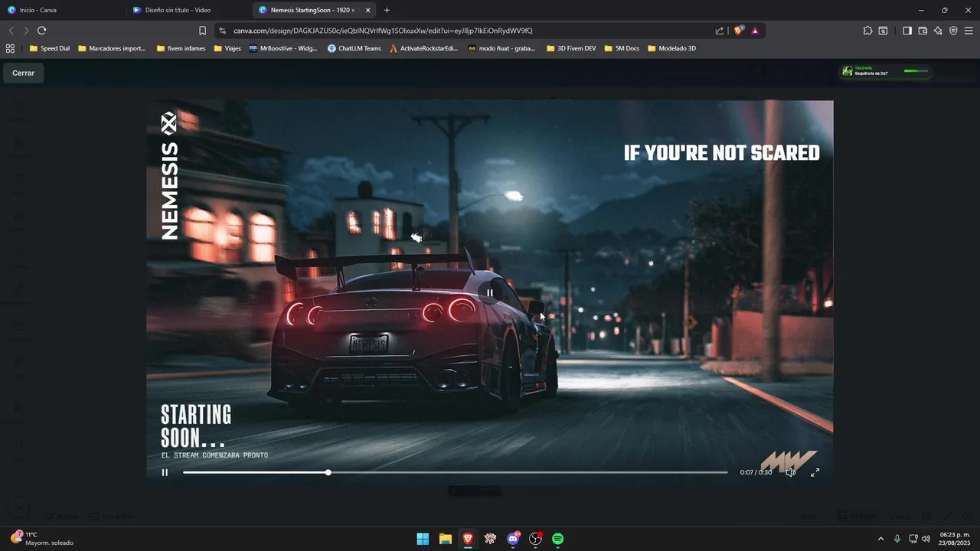The width and height of the screenshot is (980, 551).
Task: Switch to the Diseño sin título - Video tab
Action: coord(188,10)
